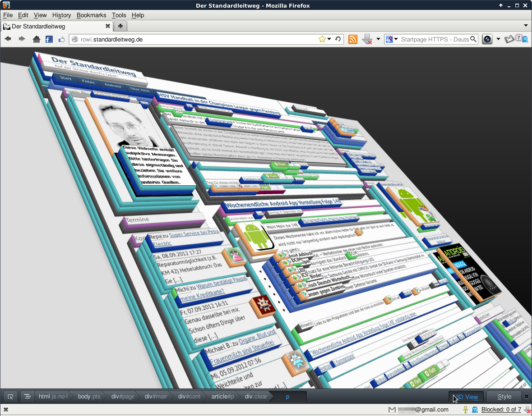Reload the current page
532x416 pixels.
click(338, 39)
